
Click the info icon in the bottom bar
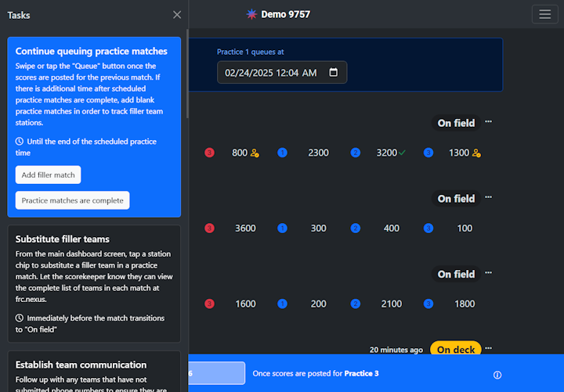point(497,374)
